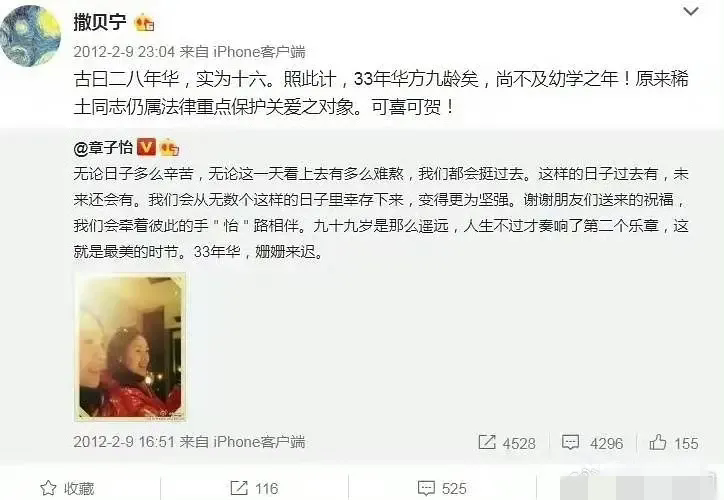
Task: Open 撒贝宁's Starry Night avatar
Action: point(30,36)
